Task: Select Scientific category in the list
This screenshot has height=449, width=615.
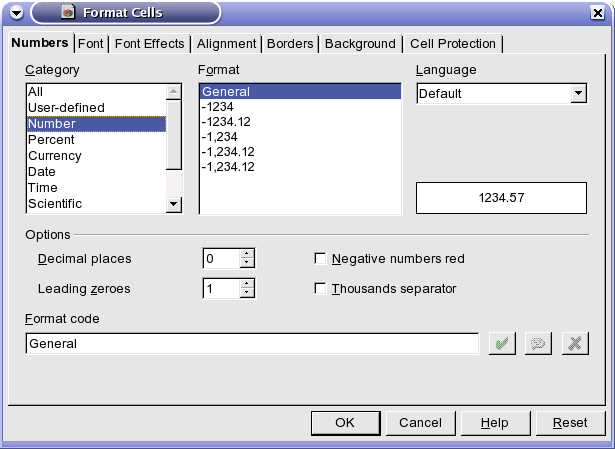Action: 56,204
